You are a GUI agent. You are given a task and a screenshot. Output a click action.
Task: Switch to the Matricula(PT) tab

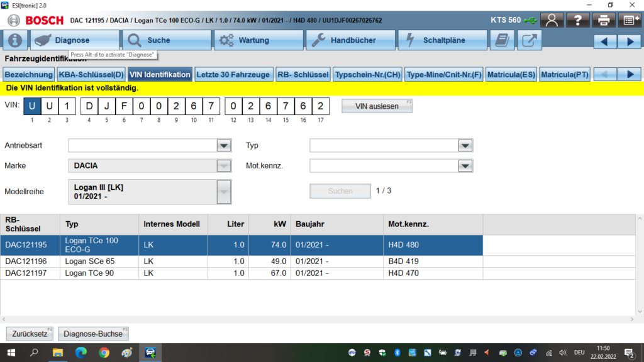tap(565, 75)
